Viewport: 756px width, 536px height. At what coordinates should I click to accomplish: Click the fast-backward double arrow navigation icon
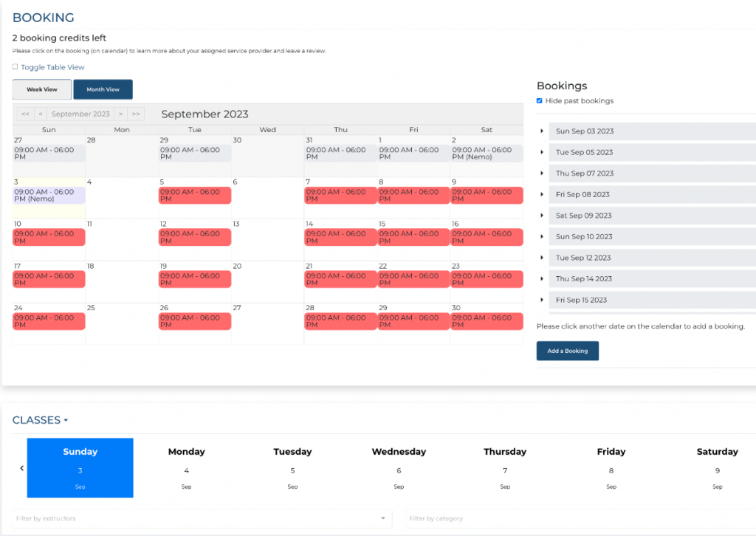24,114
